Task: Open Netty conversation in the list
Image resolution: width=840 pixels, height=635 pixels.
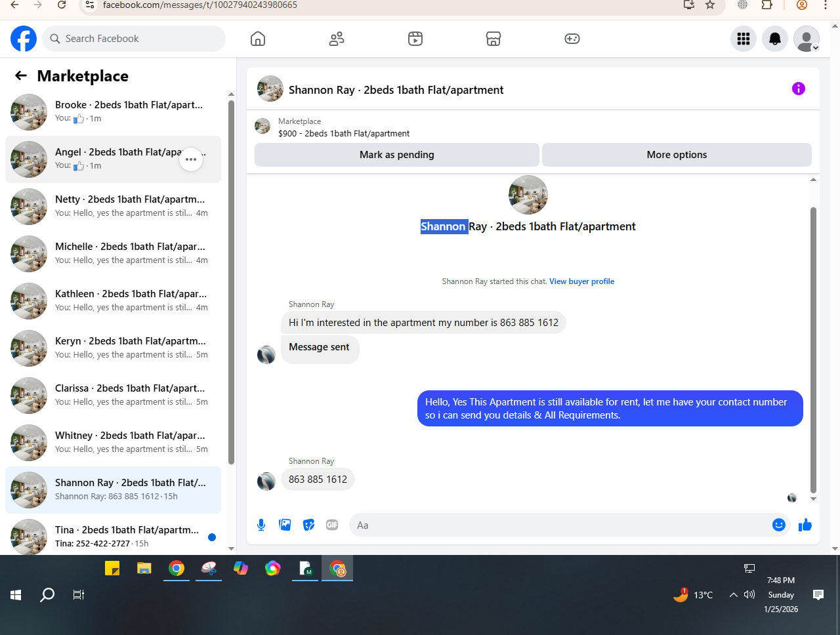Action: tap(113, 207)
